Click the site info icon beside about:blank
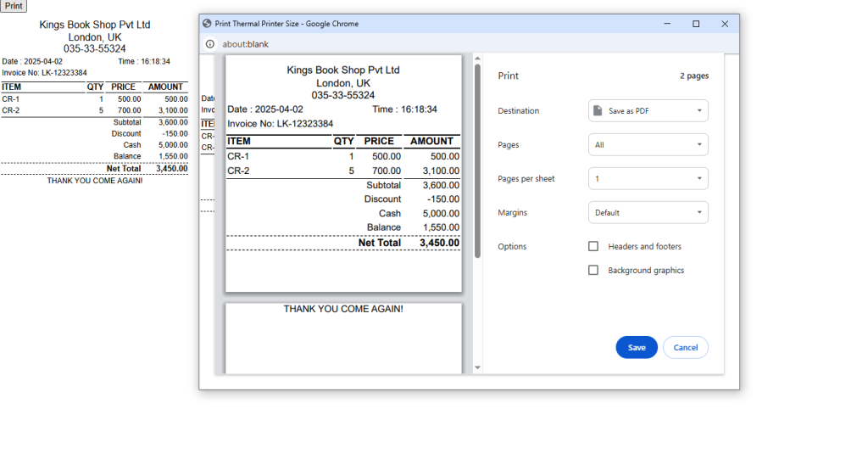Image resolution: width=868 pixels, height=476 pixels. click(210, 44)
